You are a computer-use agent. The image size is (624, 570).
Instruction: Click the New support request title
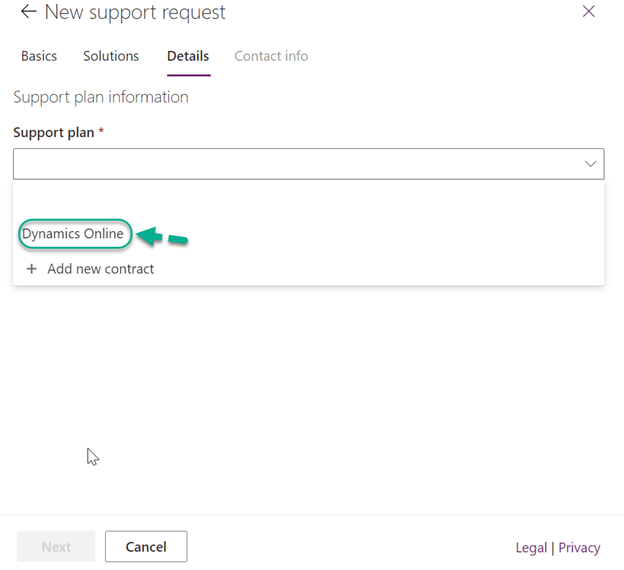(135, 12)
